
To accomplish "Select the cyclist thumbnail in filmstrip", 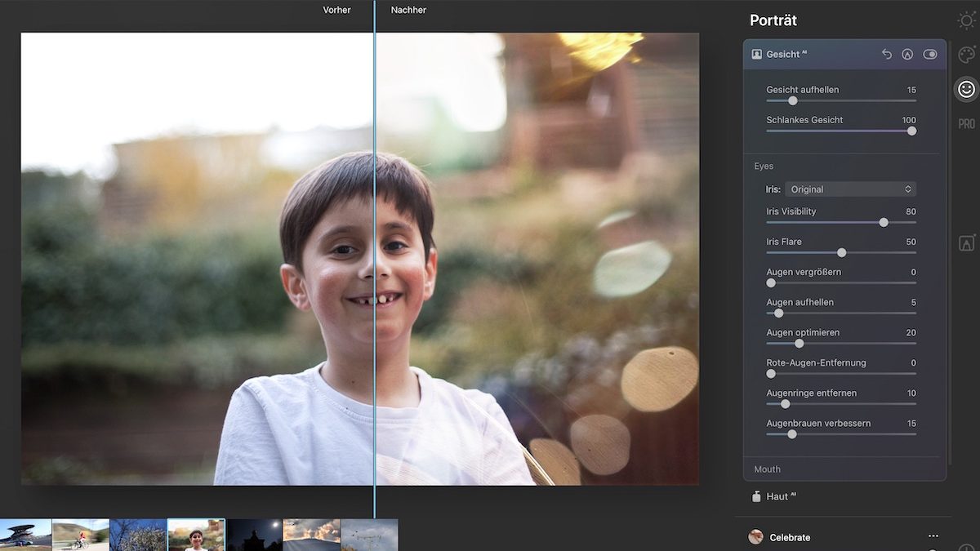I will coord(80,535).
